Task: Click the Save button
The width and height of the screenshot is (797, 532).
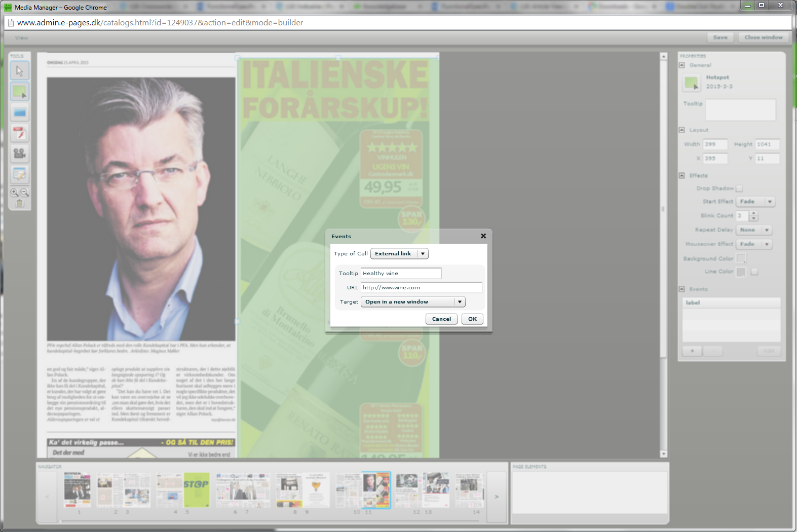Action: (x=720, y=37)
